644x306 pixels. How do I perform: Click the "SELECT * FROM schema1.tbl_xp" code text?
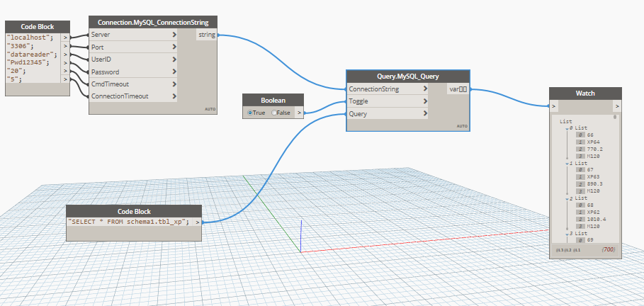coord(129,222)
